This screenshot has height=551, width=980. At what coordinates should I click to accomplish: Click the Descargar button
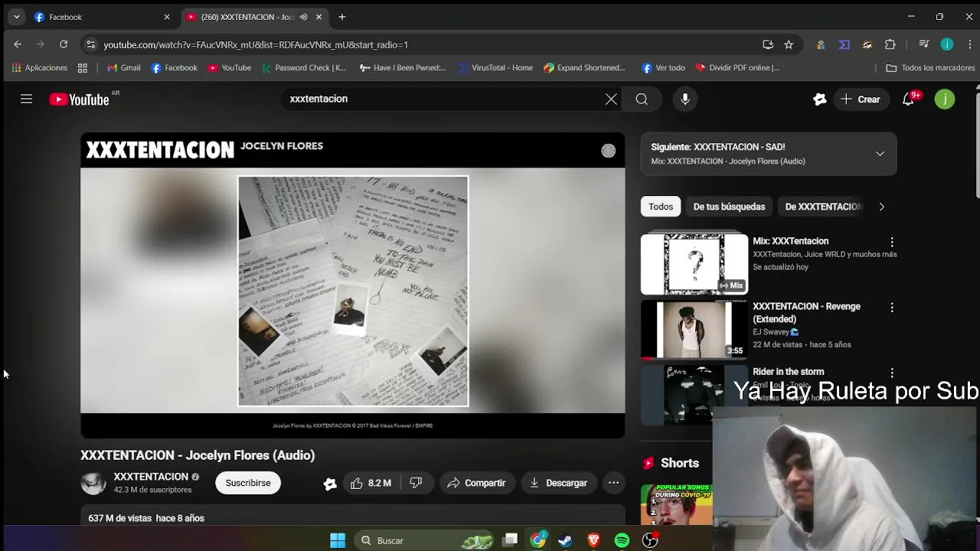coord(558,483)
